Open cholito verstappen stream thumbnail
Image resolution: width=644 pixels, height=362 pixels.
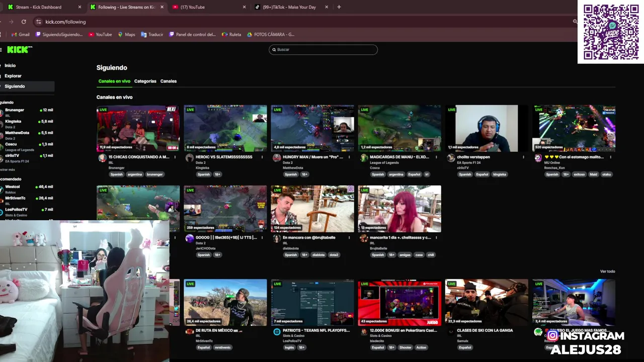pos(487,128)
